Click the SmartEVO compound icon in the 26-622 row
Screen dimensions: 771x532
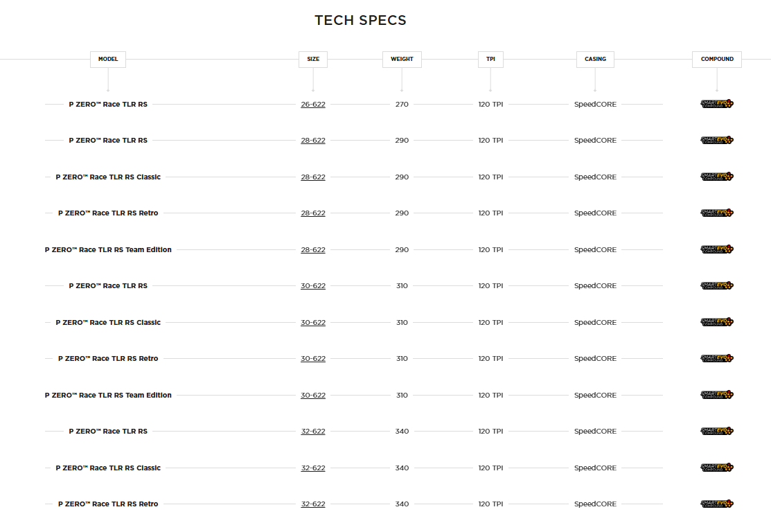pos(716,104)
